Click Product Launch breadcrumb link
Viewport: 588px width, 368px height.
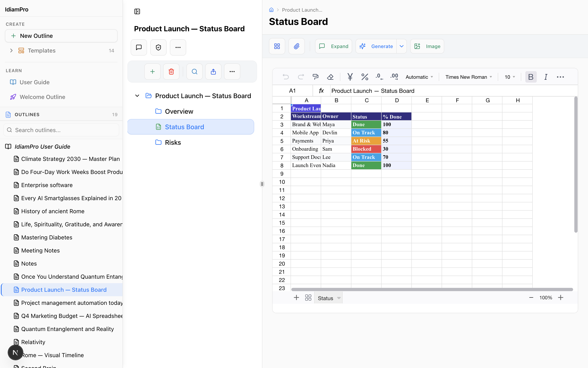(302, 10)
